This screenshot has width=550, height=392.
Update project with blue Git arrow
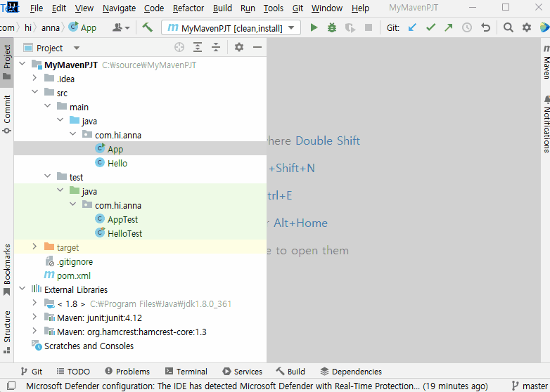(412, 27)
